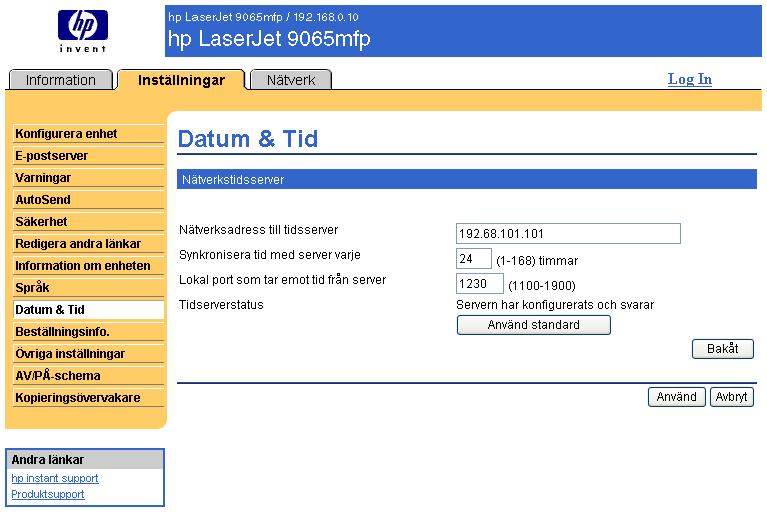Open the Språk settings
767x520 pixels.
pyautogui.click(x=89, y=288)
